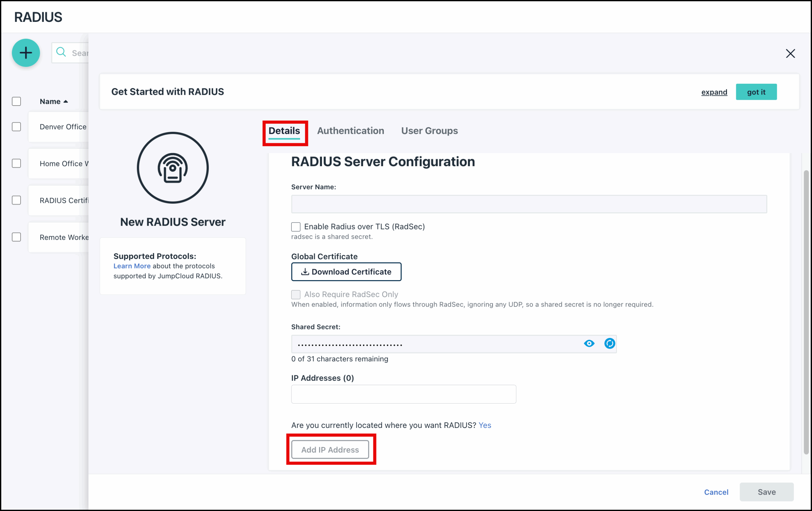This screenshot has height=511, width=812.
Task: Click inside the IP Addresses field
Action: click(x=404, y=394)
